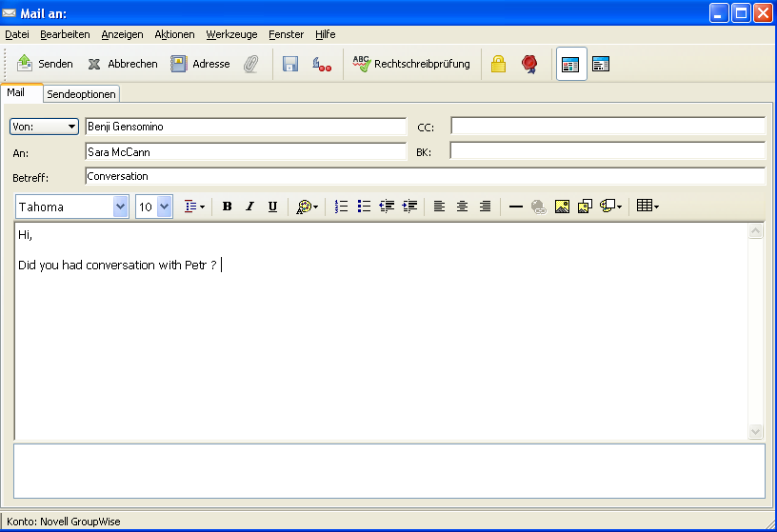
Task: Click the Abbrechen cancel button
Action: pos(123,64)
